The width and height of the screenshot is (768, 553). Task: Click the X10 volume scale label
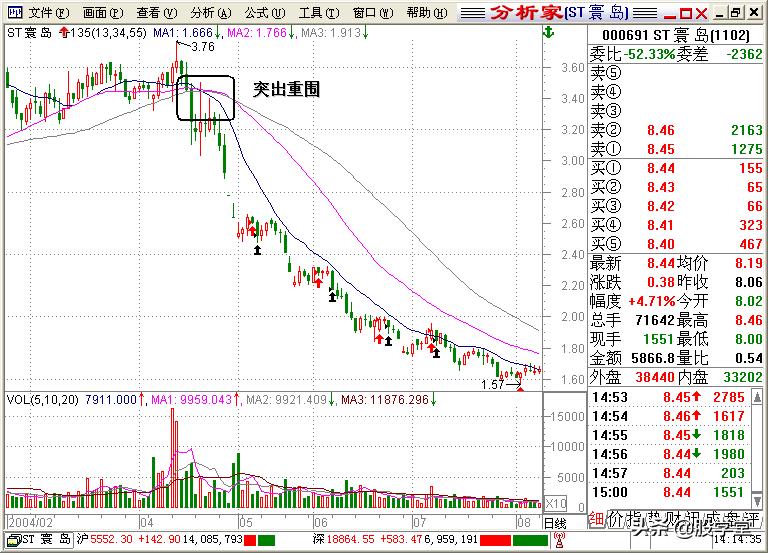[555, 503]
